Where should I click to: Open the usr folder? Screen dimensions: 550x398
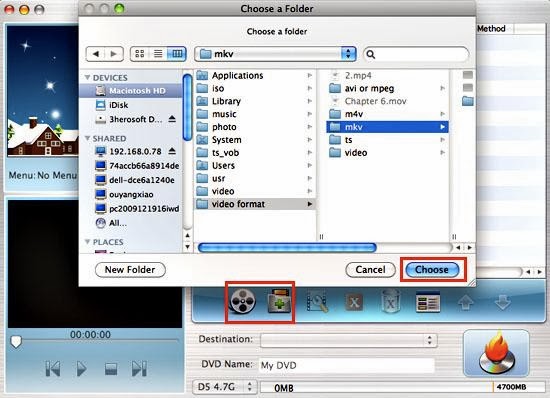coord(255,178)
